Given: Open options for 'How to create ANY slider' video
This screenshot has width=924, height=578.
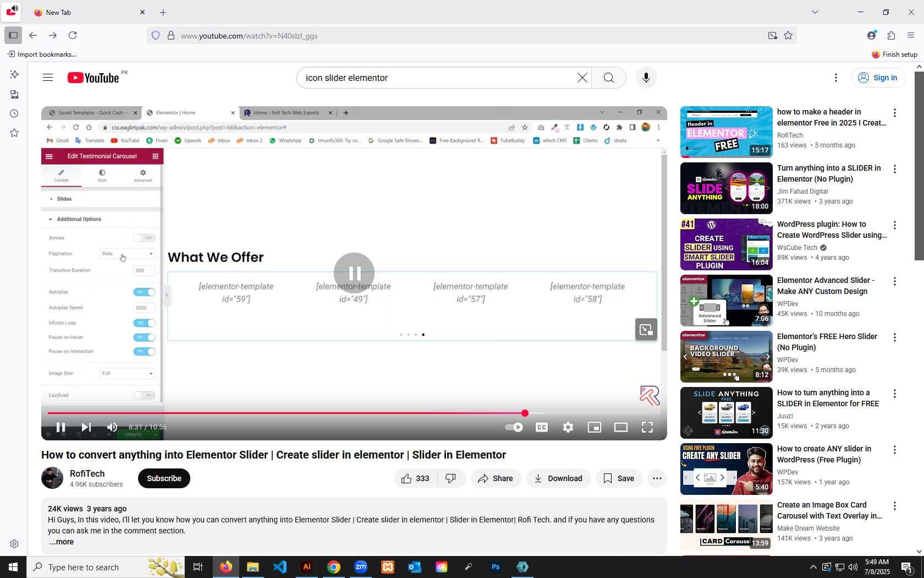Looking at the screenshot, I should (895, 450).
